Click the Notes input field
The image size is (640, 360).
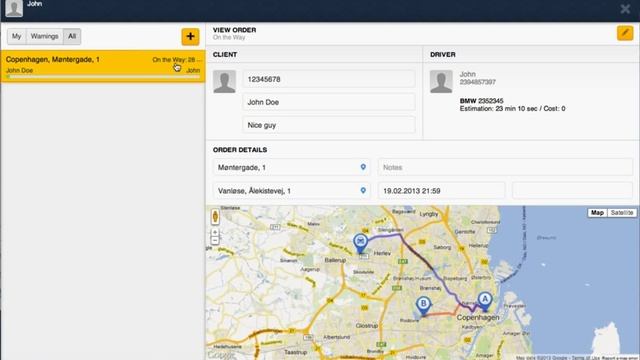505,167
